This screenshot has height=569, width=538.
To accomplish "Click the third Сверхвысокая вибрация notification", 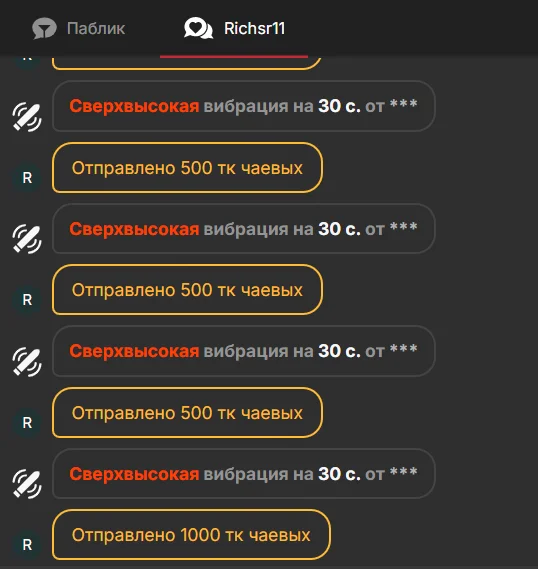I will [244, 351].
